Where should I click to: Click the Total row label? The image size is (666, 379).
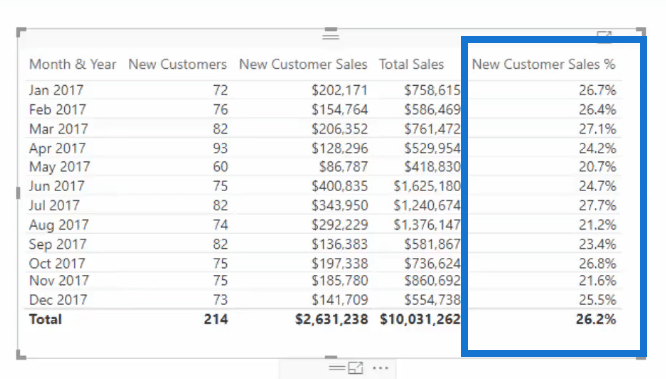pos(45,319)
